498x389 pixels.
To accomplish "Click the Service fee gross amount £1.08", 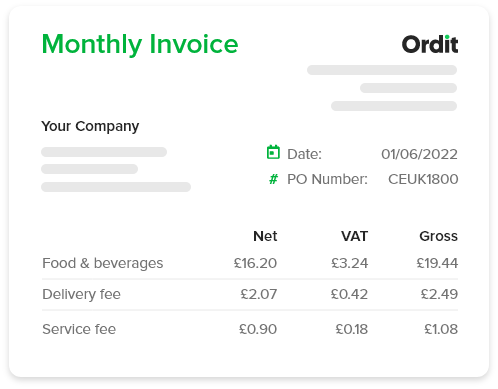I will (441, 329).
